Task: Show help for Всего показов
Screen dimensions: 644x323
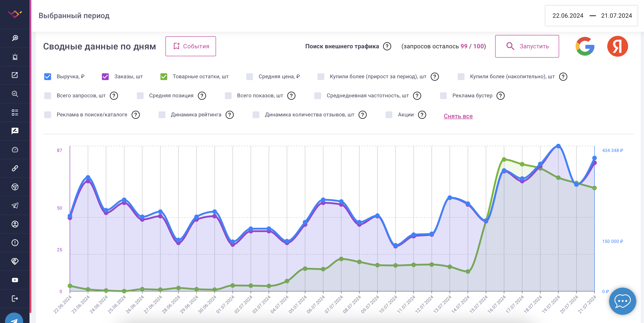Action: [x=291, y=96]
